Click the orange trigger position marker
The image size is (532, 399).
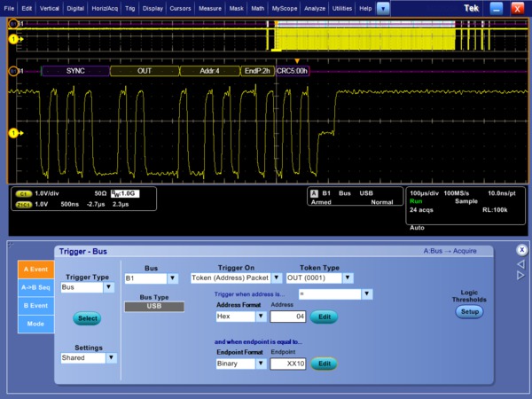point(297,60)
